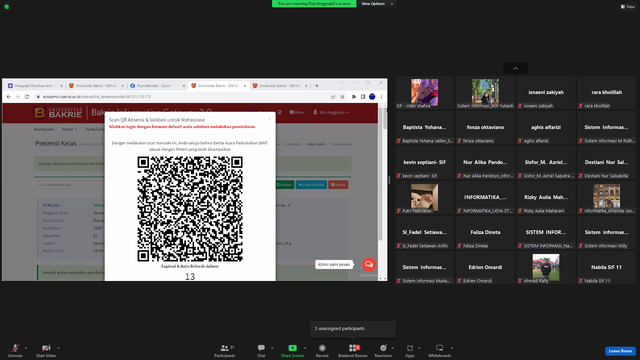Select SIF - intan shafira video tile

coord(424,93)
